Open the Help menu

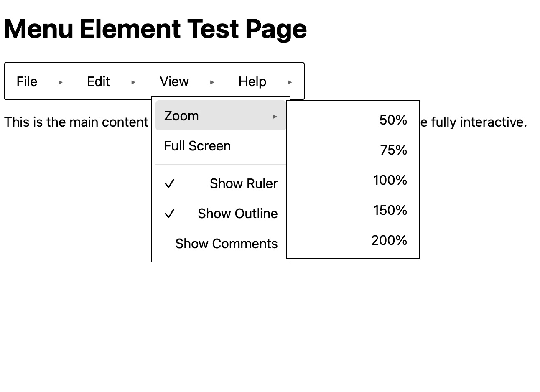252,81
